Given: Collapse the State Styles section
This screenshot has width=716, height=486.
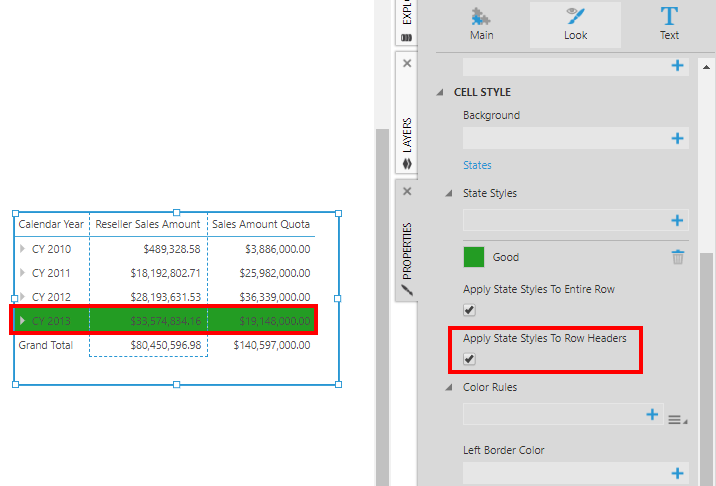Looking at the screenshot, I should pyautogui.click(x=449, y=193).
